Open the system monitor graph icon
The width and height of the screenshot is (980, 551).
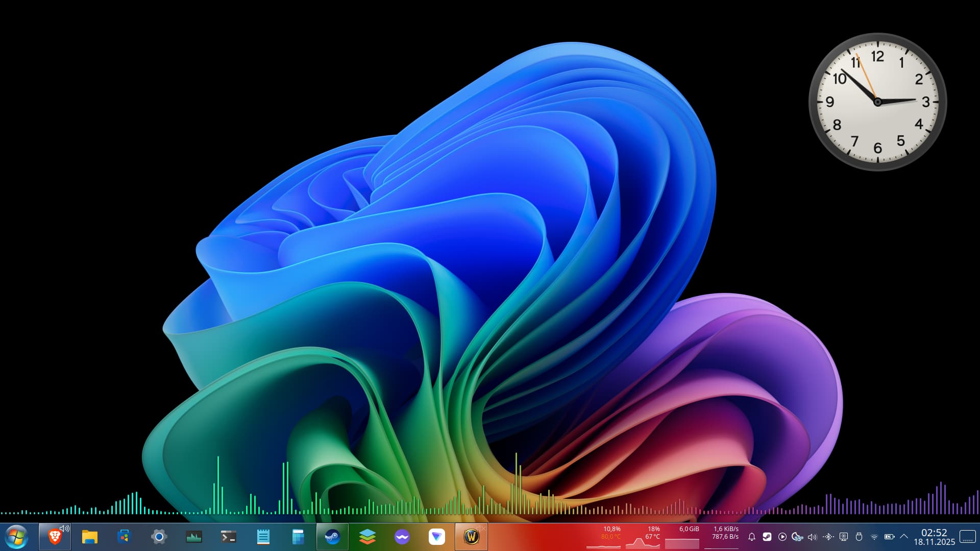tap(193, 537)
